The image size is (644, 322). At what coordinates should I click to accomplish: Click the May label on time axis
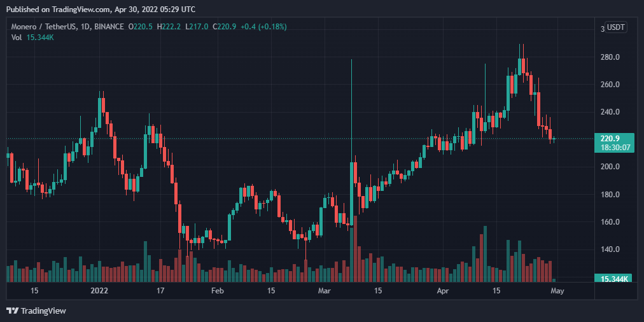557,291
